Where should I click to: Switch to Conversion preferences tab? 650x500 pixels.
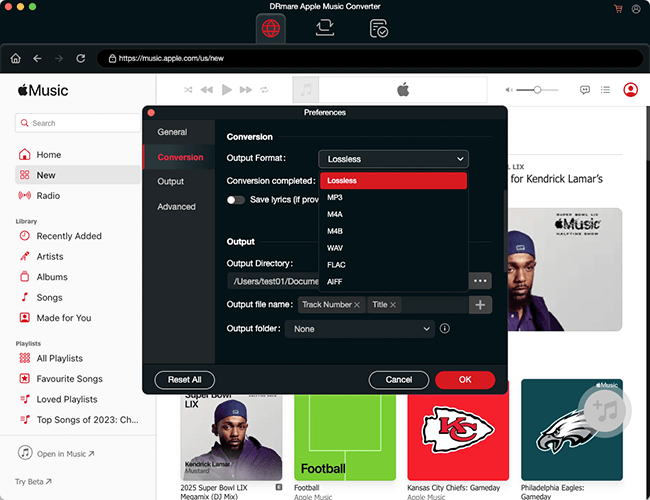tap(179, 157)
